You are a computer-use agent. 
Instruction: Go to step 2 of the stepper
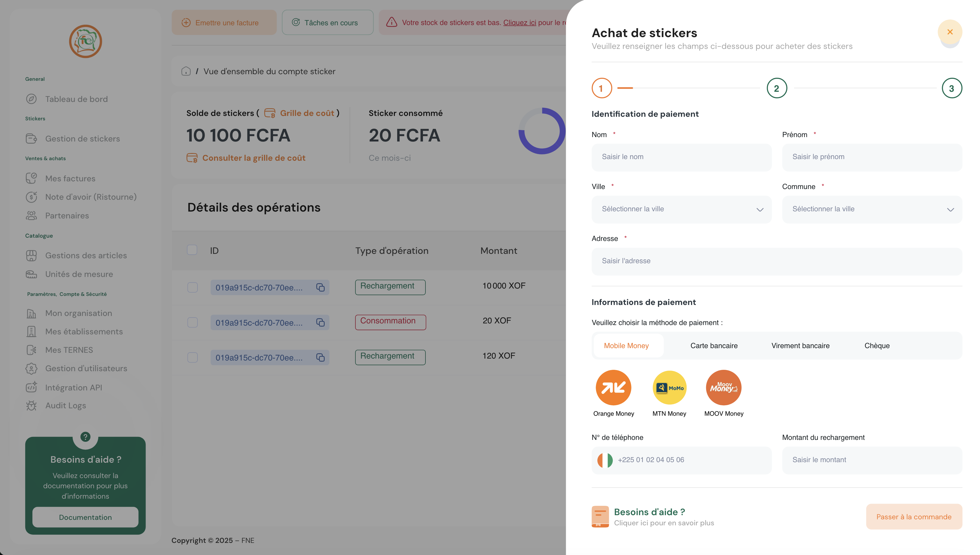tap(776, 88)
